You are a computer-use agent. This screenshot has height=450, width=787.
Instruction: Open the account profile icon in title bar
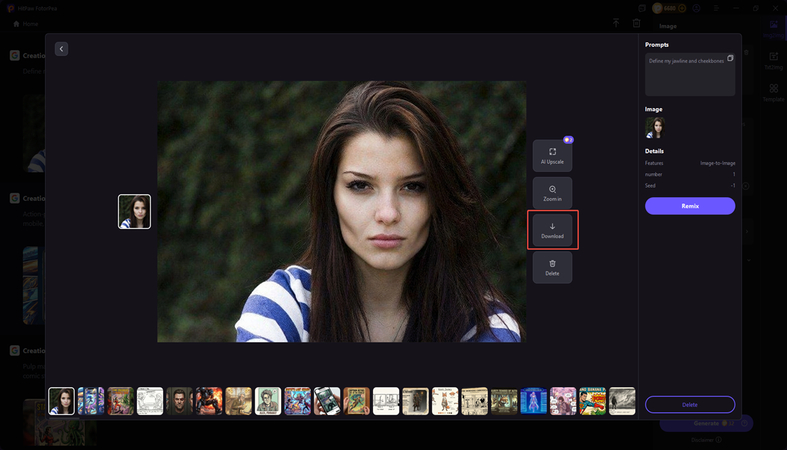[x=697, y=8]
